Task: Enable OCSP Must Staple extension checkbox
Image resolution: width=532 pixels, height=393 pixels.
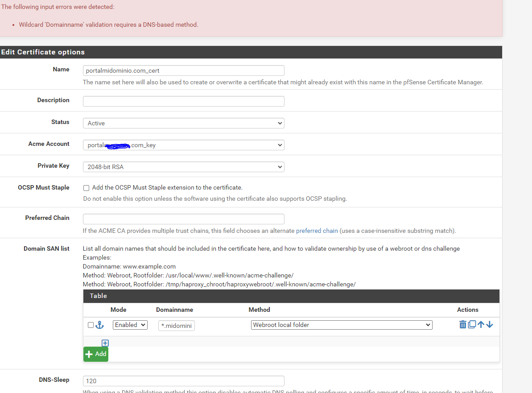Action: [x=86, y=188]
